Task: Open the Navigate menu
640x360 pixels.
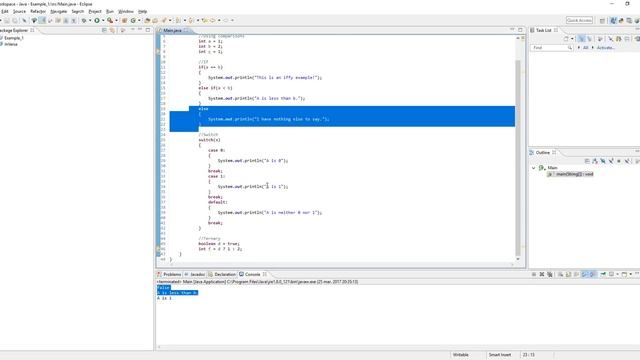Action: (58, 11)
